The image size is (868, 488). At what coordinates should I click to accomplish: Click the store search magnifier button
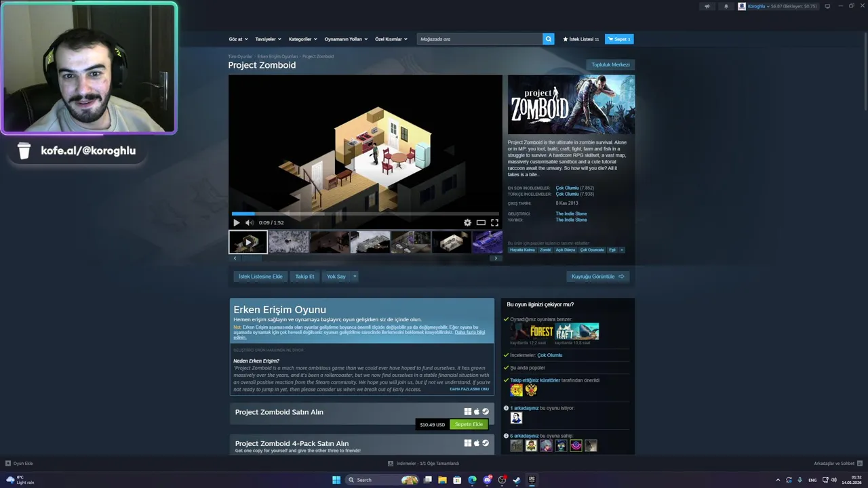point(549,39)
